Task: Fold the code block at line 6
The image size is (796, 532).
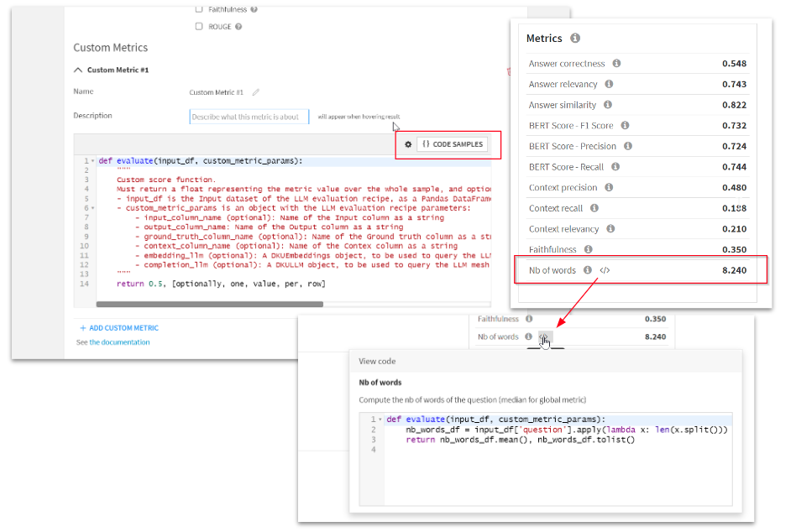Action: point(93,208)
